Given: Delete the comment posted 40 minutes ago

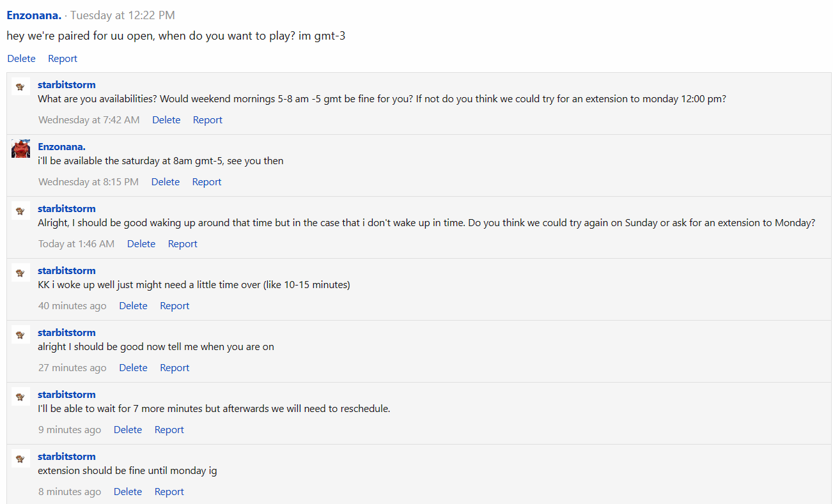Looking at the screenshot, I should coord(133,306).
